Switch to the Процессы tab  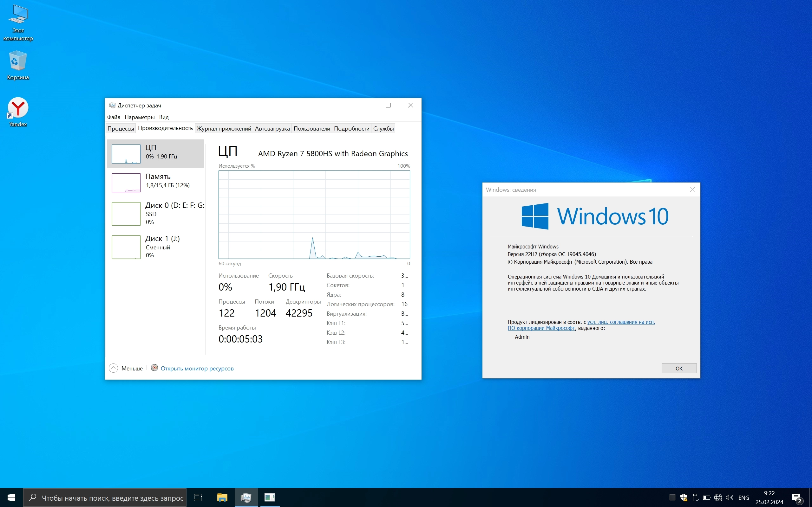click(121, 128)
